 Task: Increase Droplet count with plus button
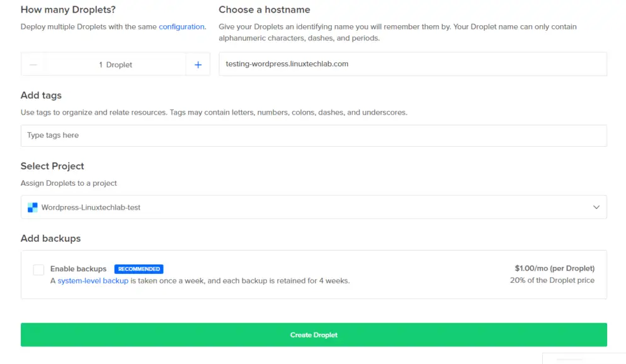point(198,65)
